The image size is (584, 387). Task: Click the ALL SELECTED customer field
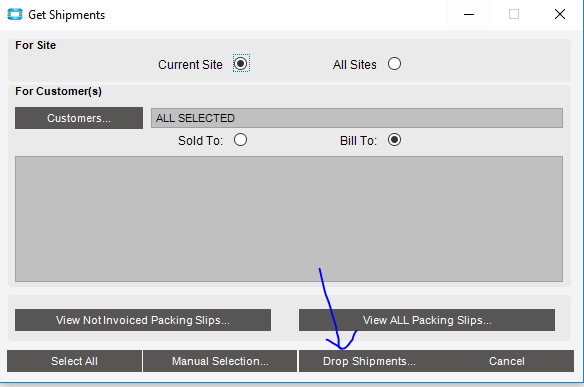coord(356,118)
